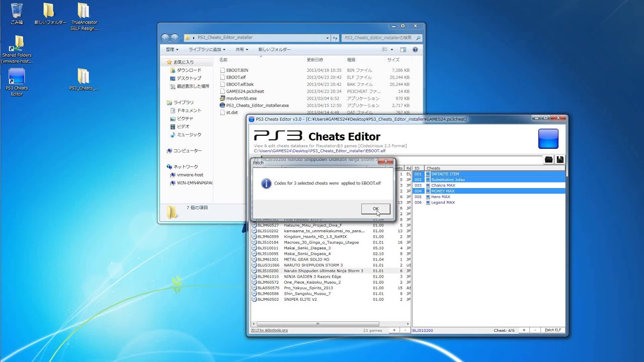
Task: Select Chakra MAX cheat entry
Action: click(443, 185)
